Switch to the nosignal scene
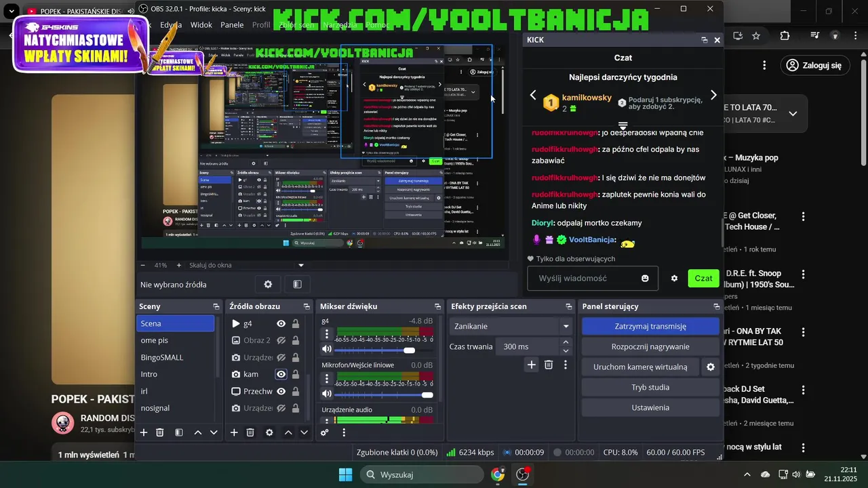 click(x=175, y=408)
